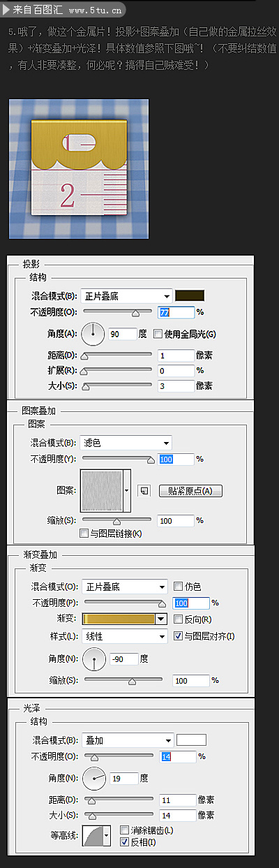Screen dimensions: 279x868
Task: Click the drop shadow distance input field
Action: pos(176,355)
